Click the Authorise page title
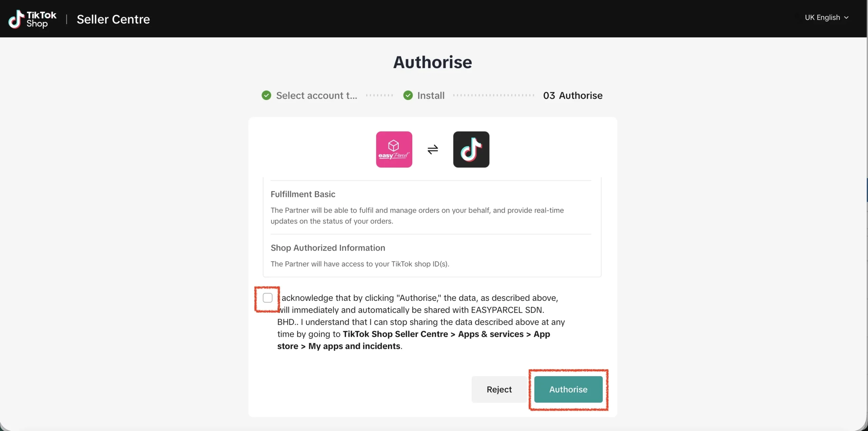This screenshot has width=868, height=431. tap(432, 62)
